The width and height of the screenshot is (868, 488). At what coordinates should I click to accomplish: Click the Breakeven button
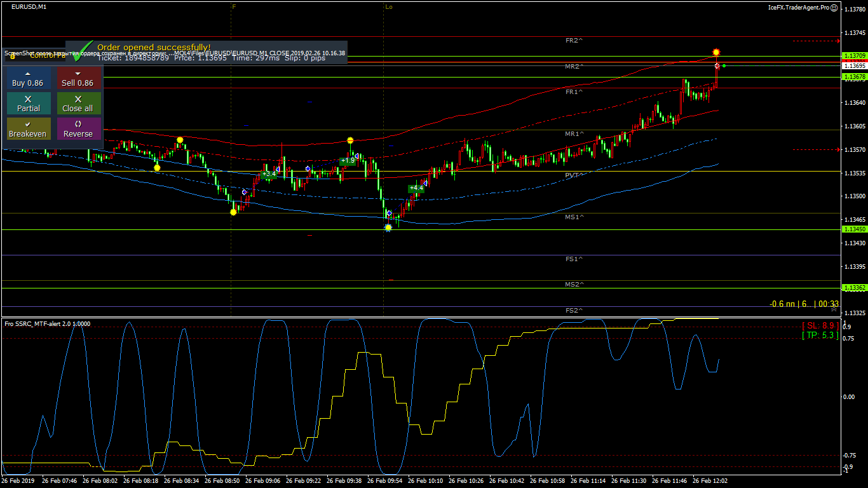pyautogui.click(x=29, y=129)
